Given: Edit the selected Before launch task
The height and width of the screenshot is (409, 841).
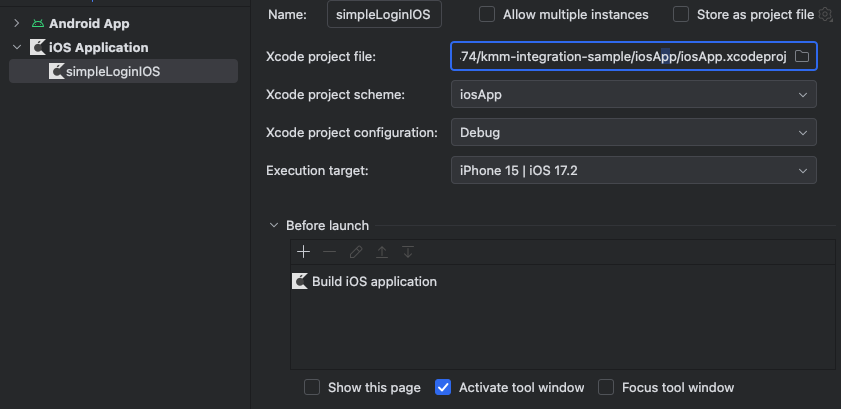Looking at the screenshot, I should click(356, 252).
